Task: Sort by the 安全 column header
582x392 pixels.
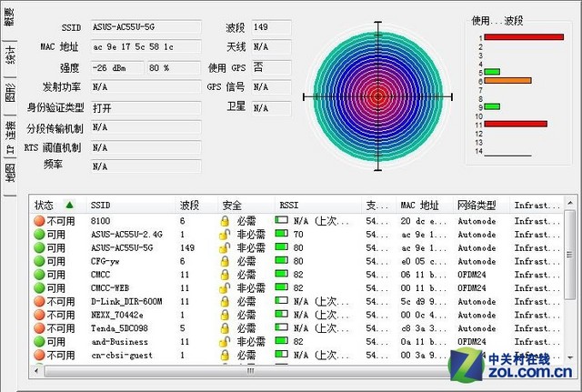Action: pos(246,205)
